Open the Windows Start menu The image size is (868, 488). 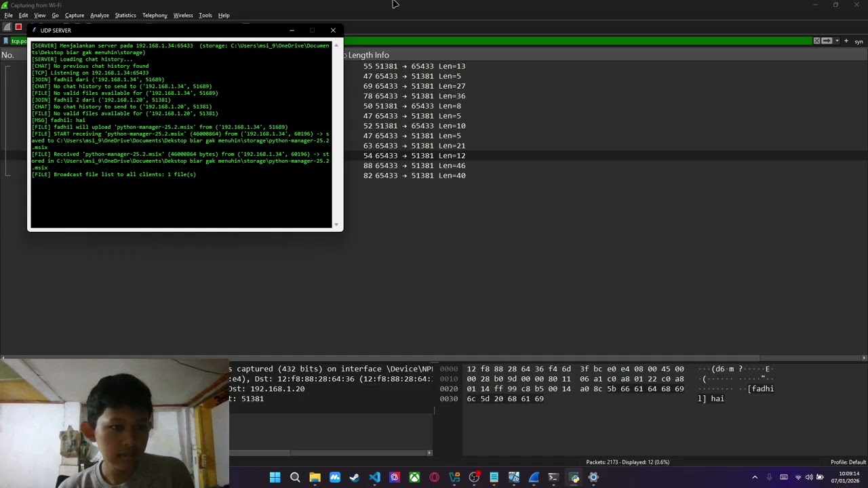pos(275,477)
